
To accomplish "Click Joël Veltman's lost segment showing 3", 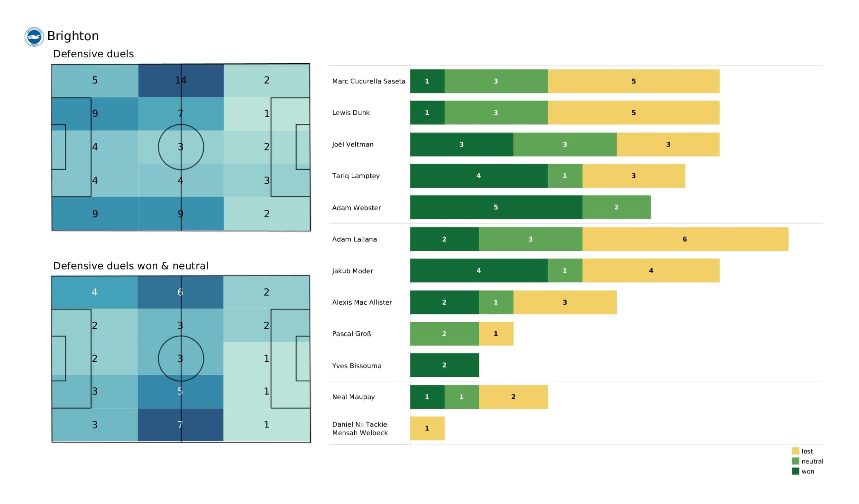I will pyautogui.click(x=668, y=144).
